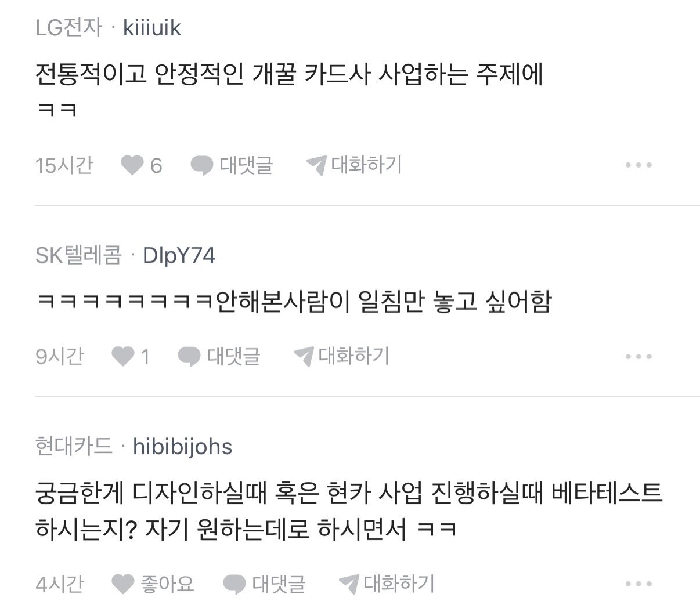Open username kiiiuik profile
Viewport: 700px width, 612px height.
point(152,27)
